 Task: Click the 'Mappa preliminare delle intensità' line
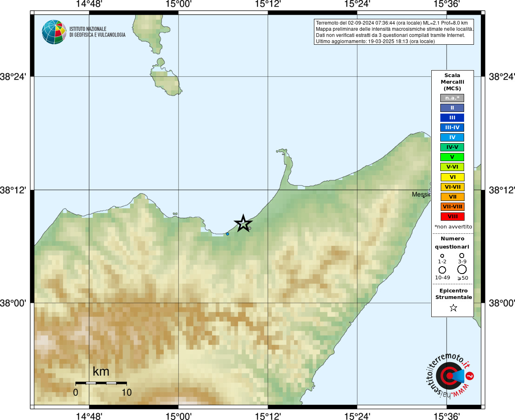point(394,29)
